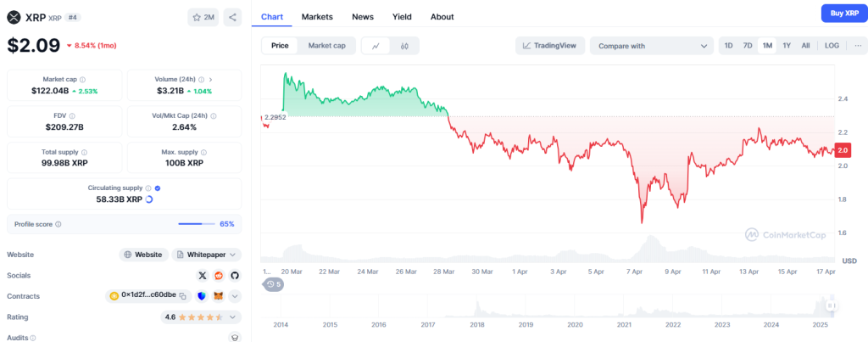This screenshot has height=342, width=868.
Task: Click the Circulating supply info icon
Action: 147,188
